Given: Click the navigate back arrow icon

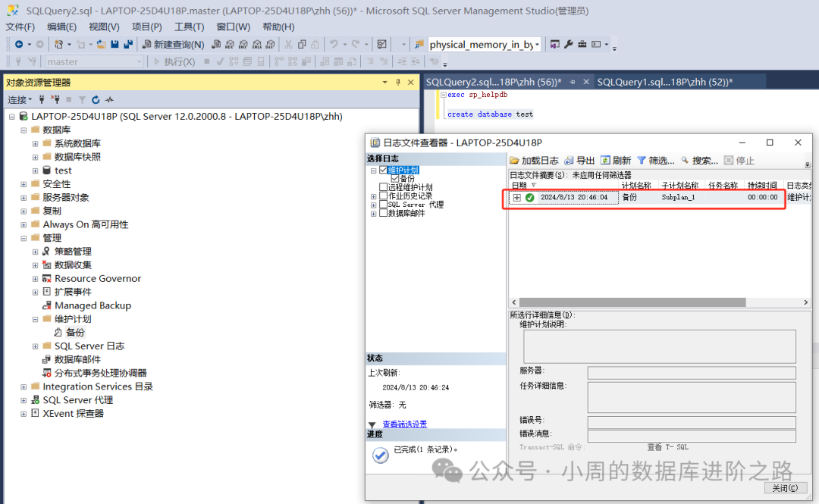Looking at the screenshot, I should [19, 45].
